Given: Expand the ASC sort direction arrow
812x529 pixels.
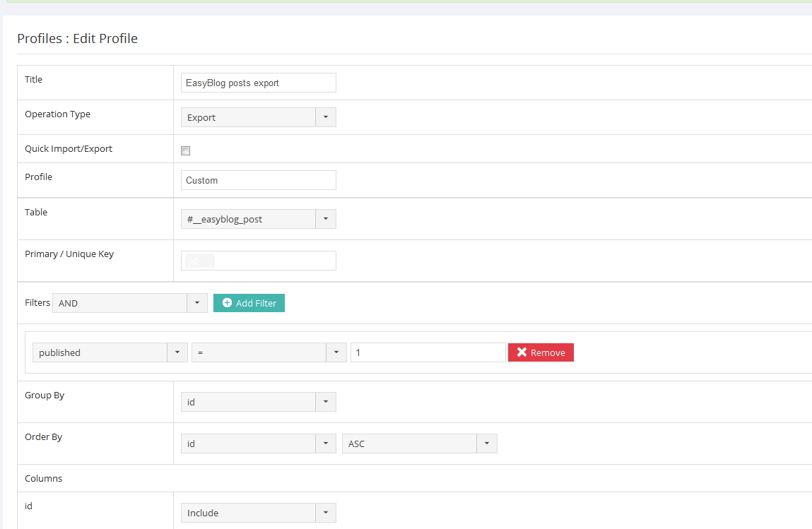Looking at the screenshot, I should (x=486, y=444).
